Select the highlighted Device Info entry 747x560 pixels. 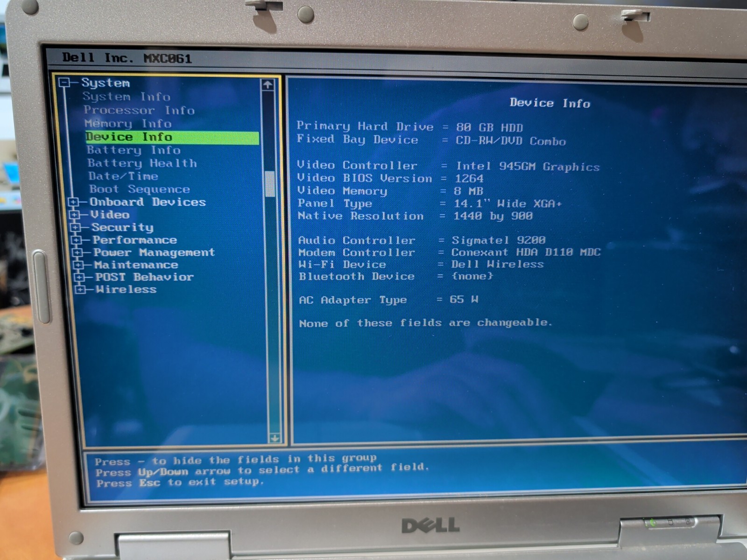(x=172, y=137)
